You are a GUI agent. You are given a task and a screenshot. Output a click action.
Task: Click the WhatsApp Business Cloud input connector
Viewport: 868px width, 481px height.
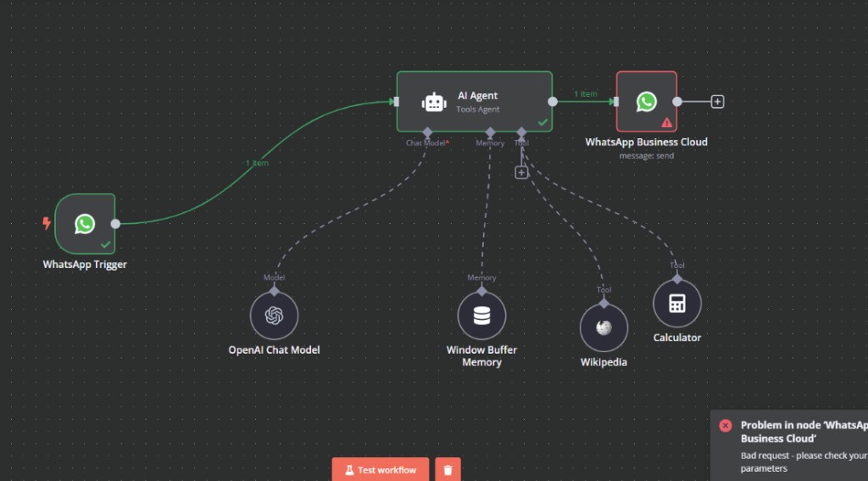point(616,102)
